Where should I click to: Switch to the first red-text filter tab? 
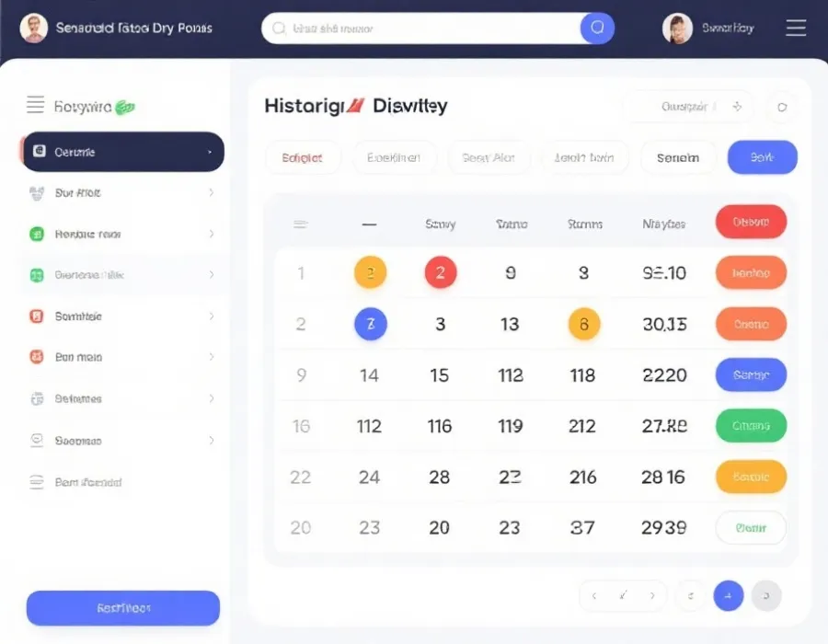coord(303,157)
